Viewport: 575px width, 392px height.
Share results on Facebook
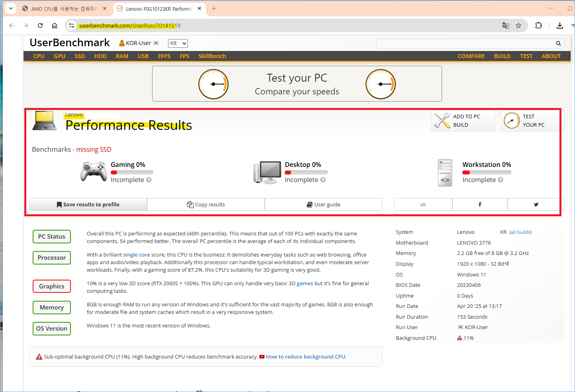coord(480,204)
